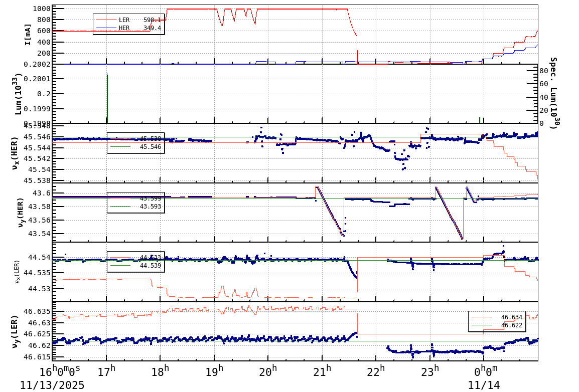
Task: Click the HER 349.4 legend entry
Action: pyautogui.click(x=128, y=28)
